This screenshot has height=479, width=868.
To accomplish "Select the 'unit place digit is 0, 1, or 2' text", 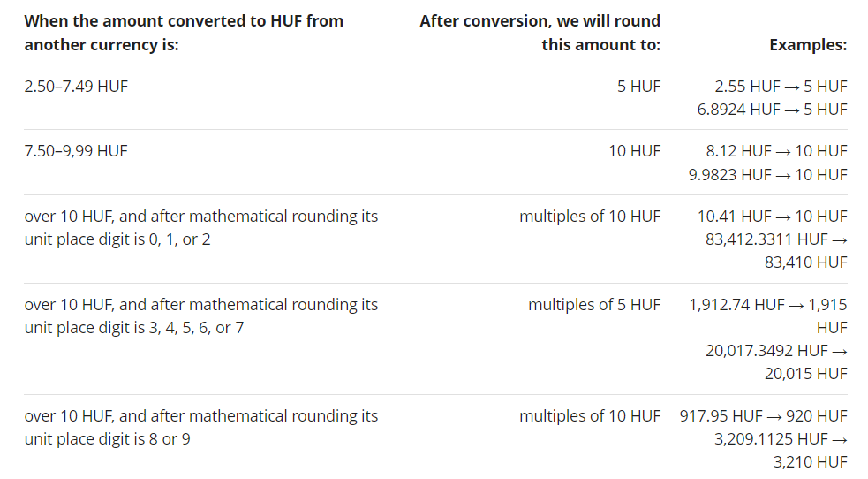I will (x=117, y=239).
